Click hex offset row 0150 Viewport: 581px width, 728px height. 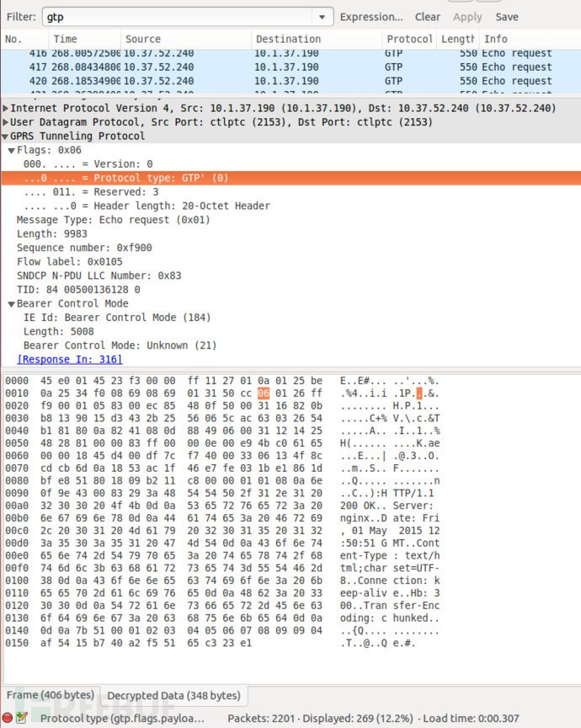(x=17, y=643)
